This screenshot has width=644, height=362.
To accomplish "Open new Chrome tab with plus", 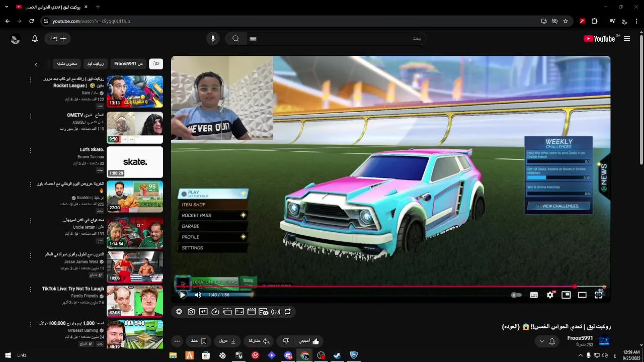I will point(98,7).
